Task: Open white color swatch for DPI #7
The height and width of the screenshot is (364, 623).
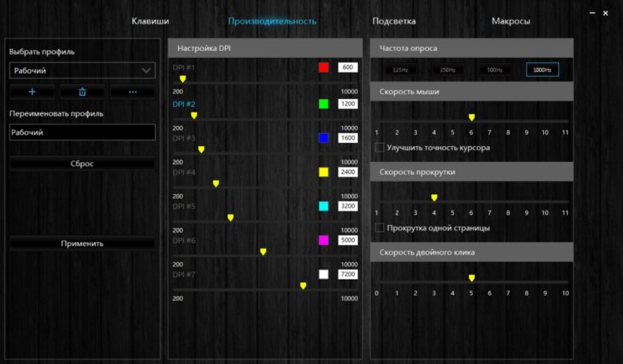Action: (x=323, y=275)
